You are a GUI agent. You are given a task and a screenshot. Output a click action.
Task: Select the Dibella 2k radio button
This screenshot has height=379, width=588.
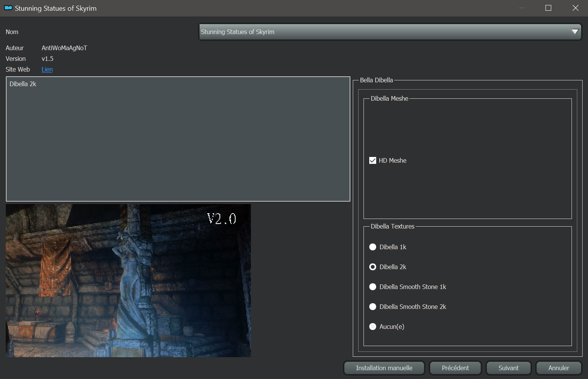(x=373, y=267)
